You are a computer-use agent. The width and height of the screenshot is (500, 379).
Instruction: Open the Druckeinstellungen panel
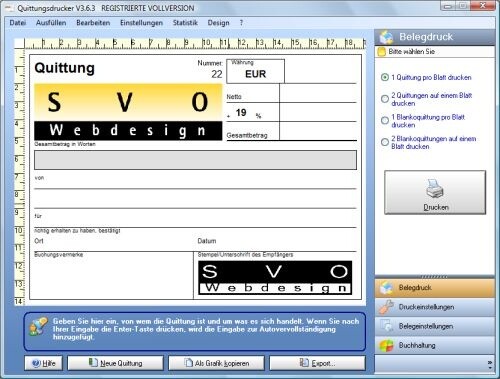435,307
